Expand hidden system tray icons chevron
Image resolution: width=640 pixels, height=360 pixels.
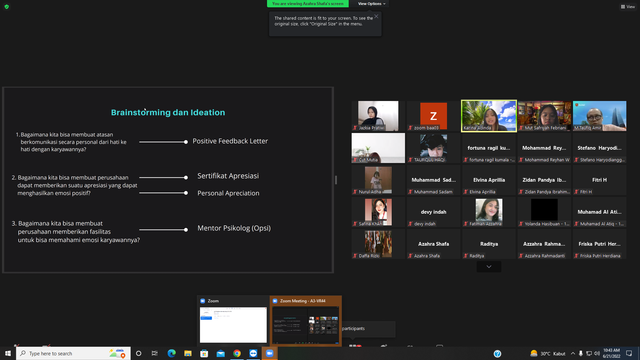[x=573, y=353]
